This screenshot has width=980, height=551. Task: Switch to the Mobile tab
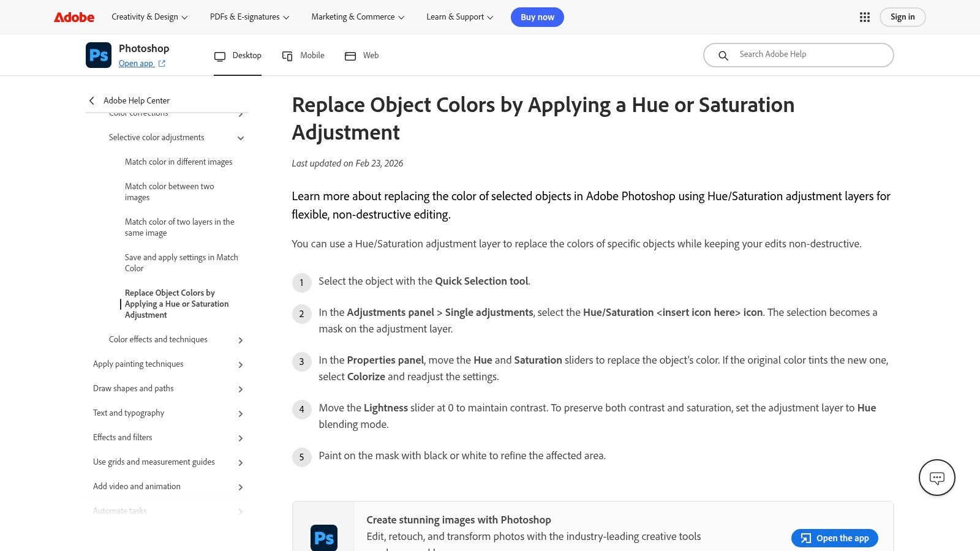pos(303,56)
